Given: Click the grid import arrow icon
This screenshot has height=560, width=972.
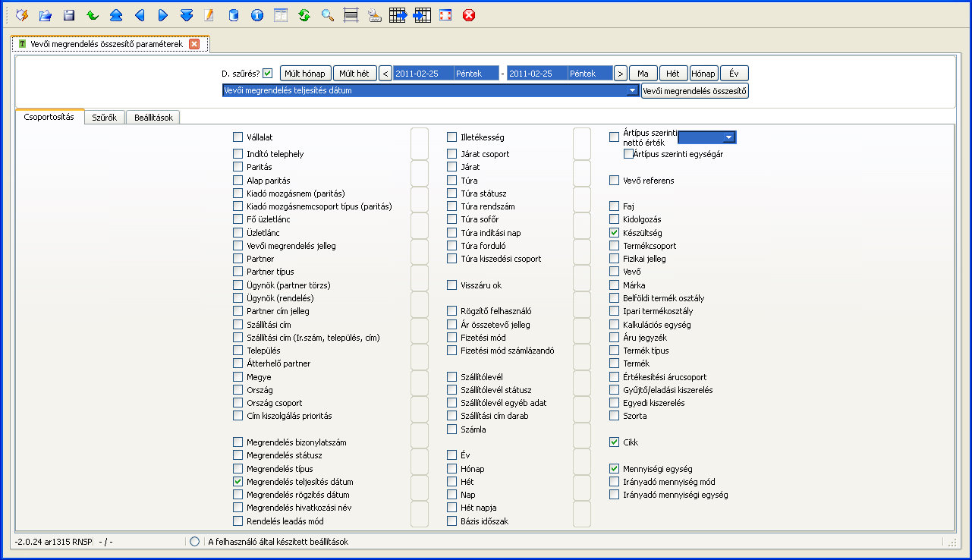Looking at the screenshot, I should (422, 14).
